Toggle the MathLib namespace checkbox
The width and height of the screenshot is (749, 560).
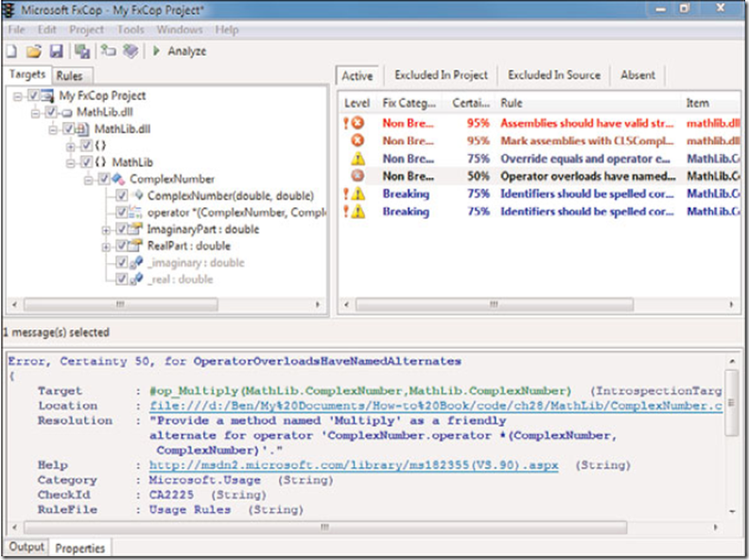click(86, 162)
